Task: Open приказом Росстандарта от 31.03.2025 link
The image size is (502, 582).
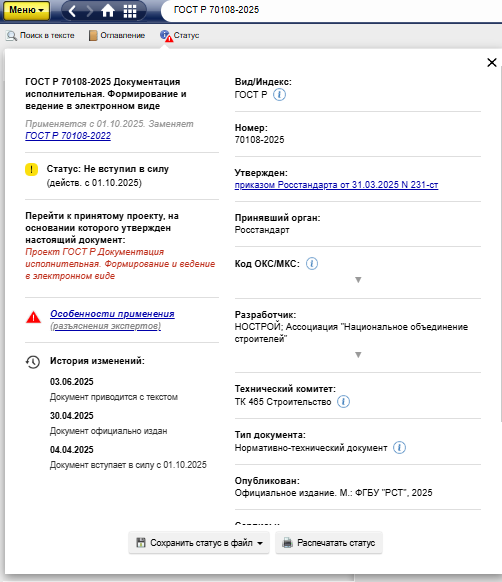Action: 336,185
